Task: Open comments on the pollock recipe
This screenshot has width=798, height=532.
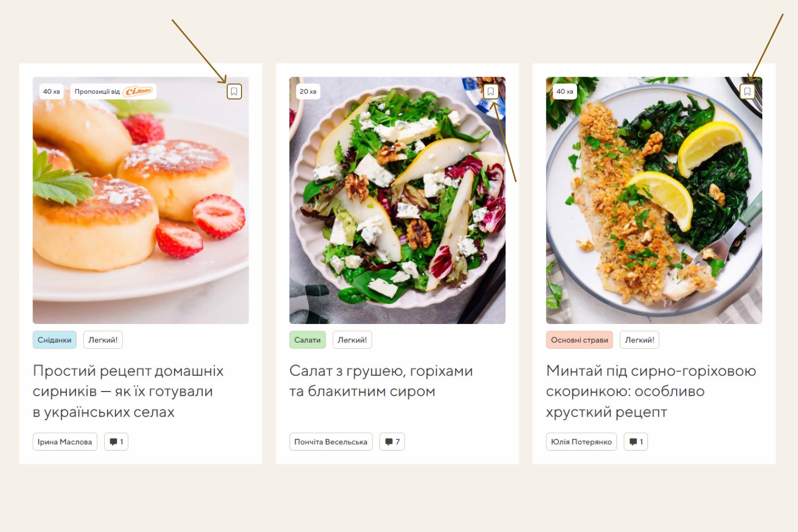Action: point(636,442)
